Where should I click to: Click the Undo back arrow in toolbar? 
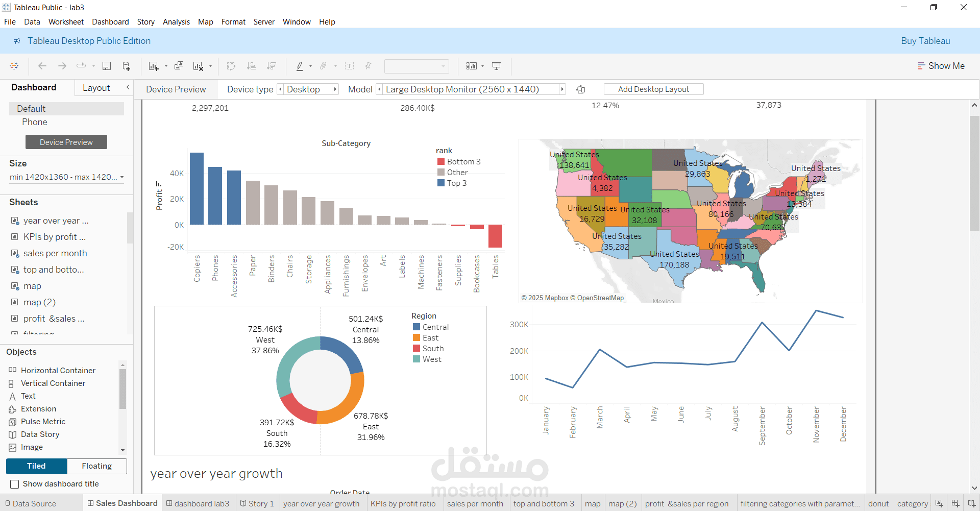pos(42,66)
